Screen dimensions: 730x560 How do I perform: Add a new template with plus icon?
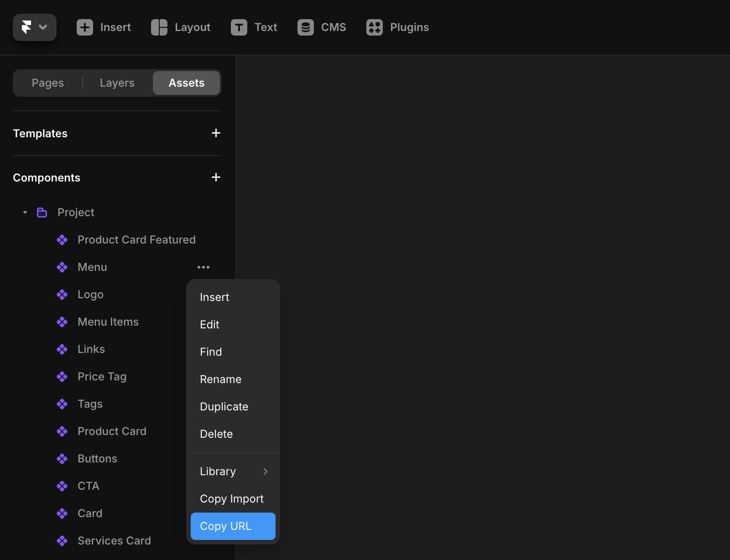coord(216,133)
